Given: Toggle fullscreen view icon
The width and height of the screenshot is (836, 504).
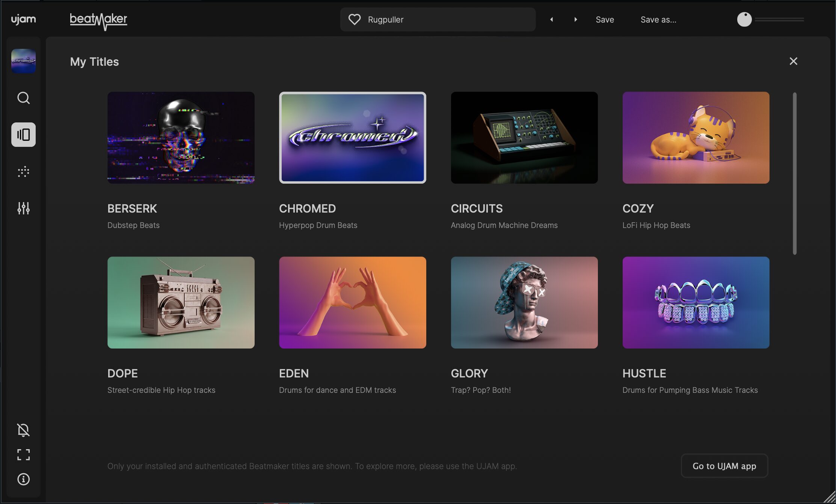Looking at the screenshot, I should pyautogui.click(x=23, y=455).
